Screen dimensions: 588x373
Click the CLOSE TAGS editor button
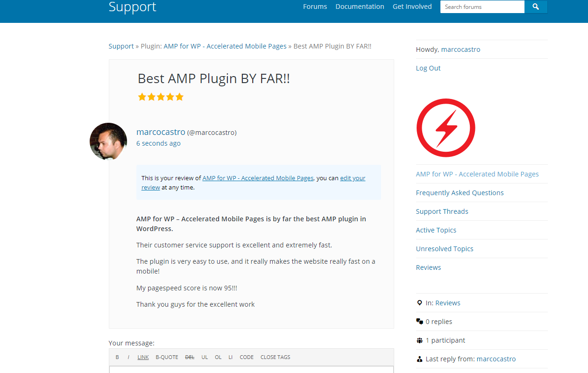click(276, 357)
